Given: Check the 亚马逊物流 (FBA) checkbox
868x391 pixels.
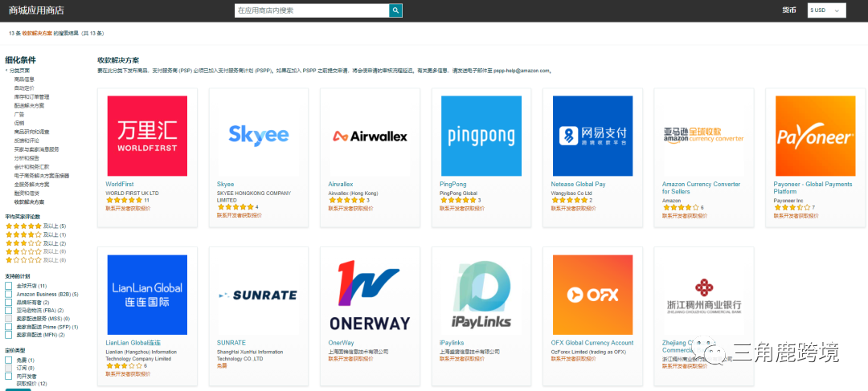Looking at the screenshot, I should [x=8, y=310].
